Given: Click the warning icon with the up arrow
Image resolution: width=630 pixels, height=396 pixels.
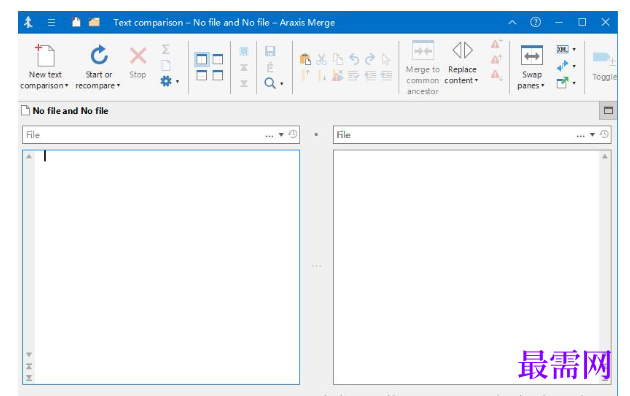Looking at the screenshot, I should pyautogui.click(x=497, y=59).
